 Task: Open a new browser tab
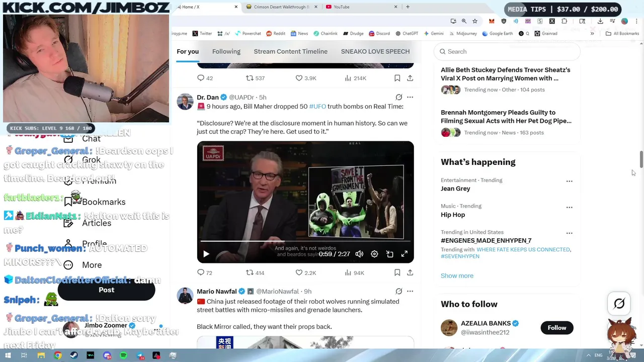(408, 7)
